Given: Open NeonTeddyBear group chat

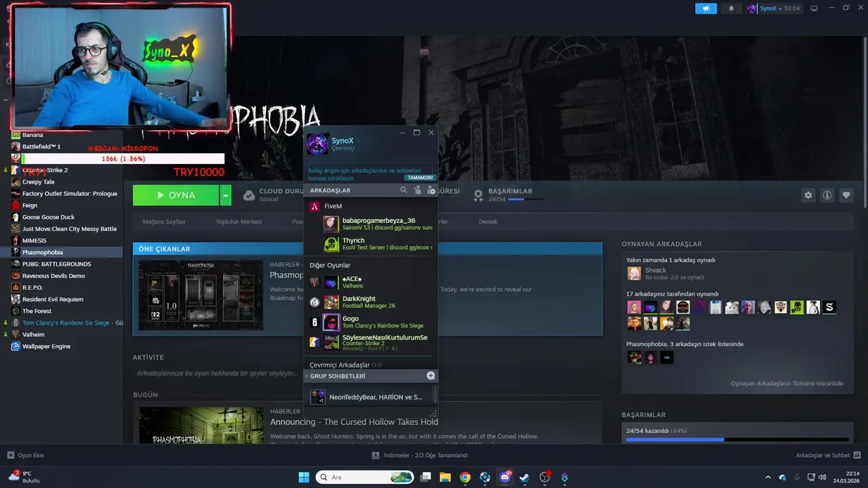Looking at the screenshot, I should pyautogui.click(x=370, y=397).
